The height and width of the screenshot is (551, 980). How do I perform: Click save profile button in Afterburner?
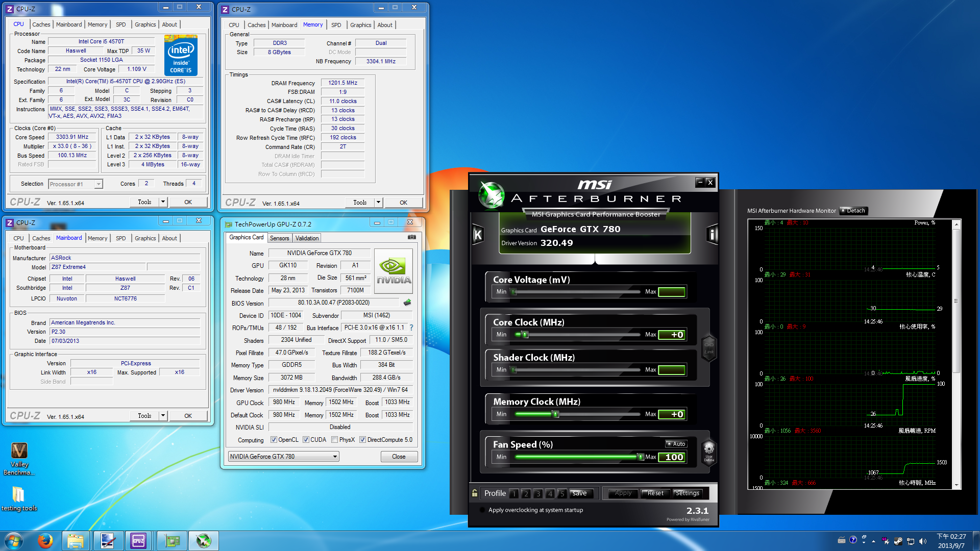pos(580,493)
